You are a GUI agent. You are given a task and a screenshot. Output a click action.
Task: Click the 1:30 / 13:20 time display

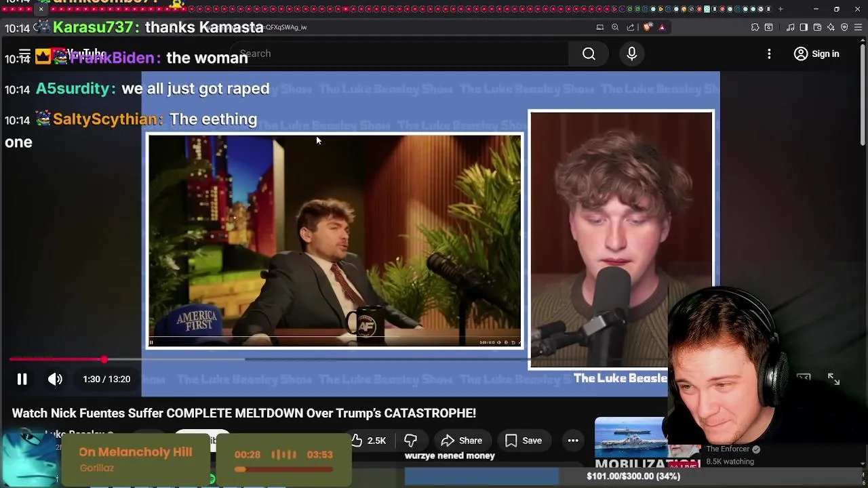(x=106, y=380)
